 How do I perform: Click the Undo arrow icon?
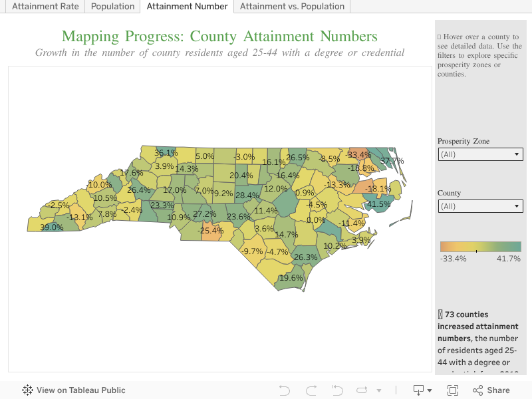(x=285, y=390)
